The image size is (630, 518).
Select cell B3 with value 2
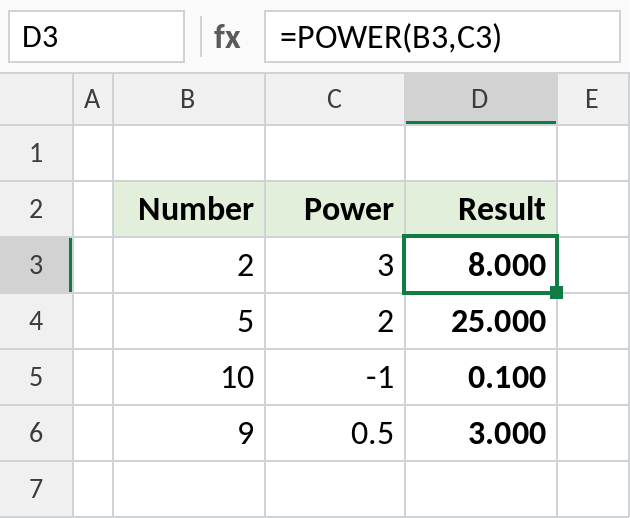click(189, 265)
